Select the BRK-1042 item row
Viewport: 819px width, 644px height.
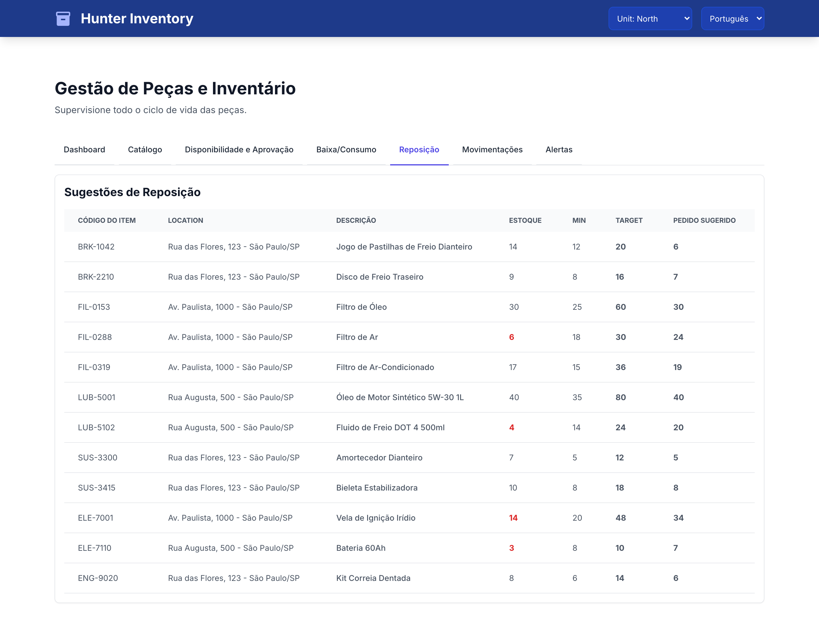pos(409,247)
